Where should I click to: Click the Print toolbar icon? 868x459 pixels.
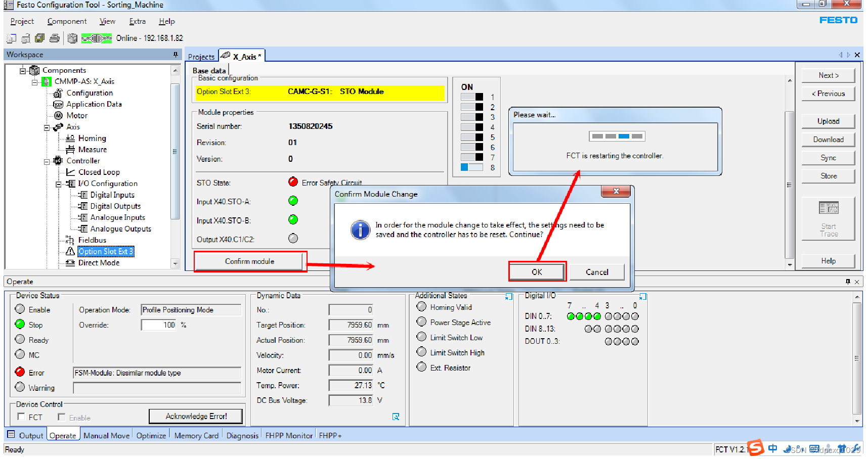[55, 38]
